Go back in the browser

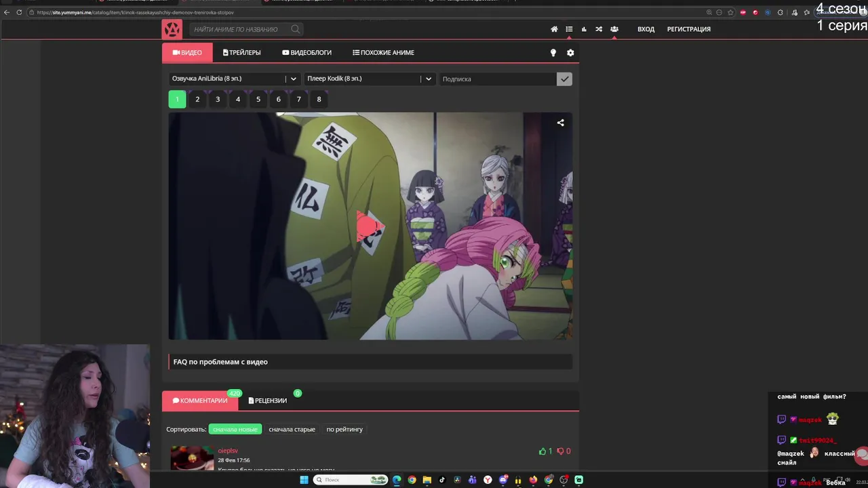[7, 12]
